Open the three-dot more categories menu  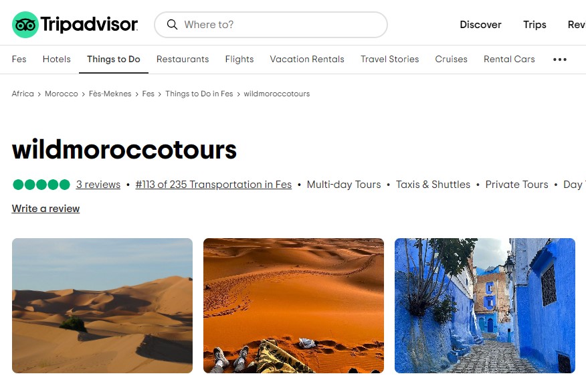[559, 60]
